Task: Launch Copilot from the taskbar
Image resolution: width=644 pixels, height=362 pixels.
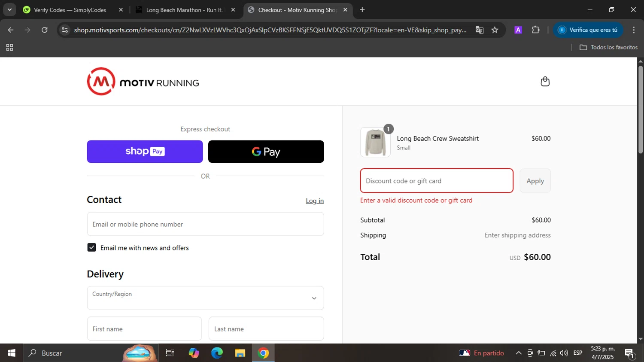Action: tap(194, 353)
